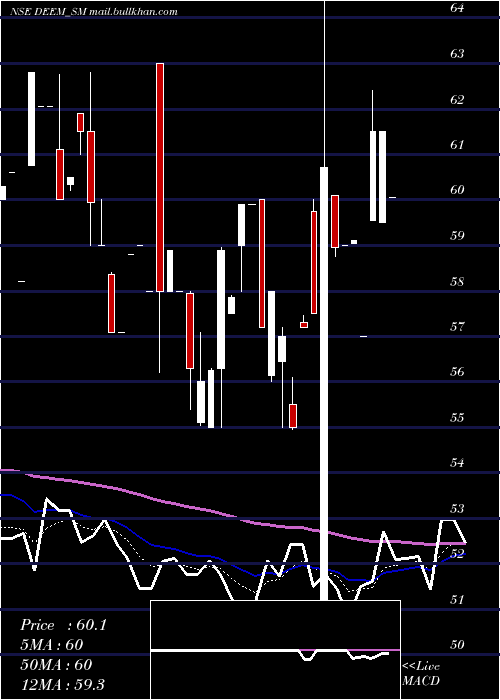
Task: Click the 51 price axis label
Action: [457, 599]
